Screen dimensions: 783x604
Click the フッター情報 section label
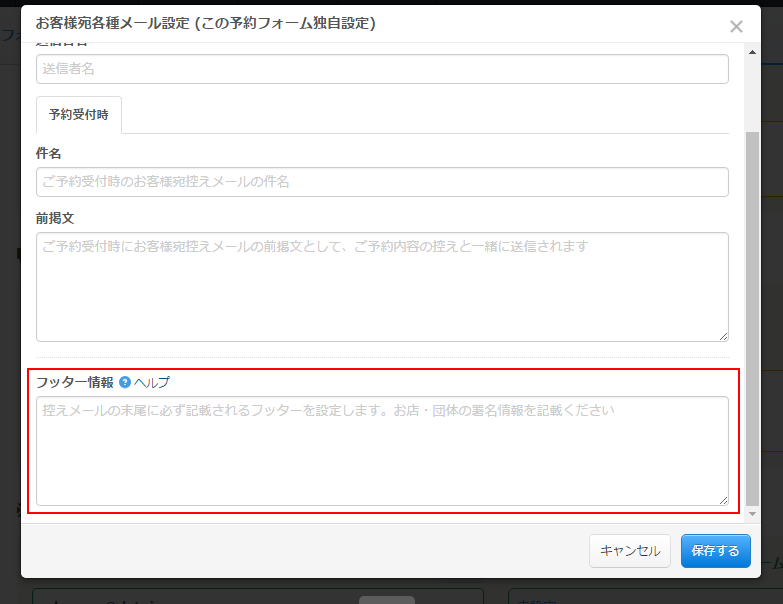click(75, 382)
